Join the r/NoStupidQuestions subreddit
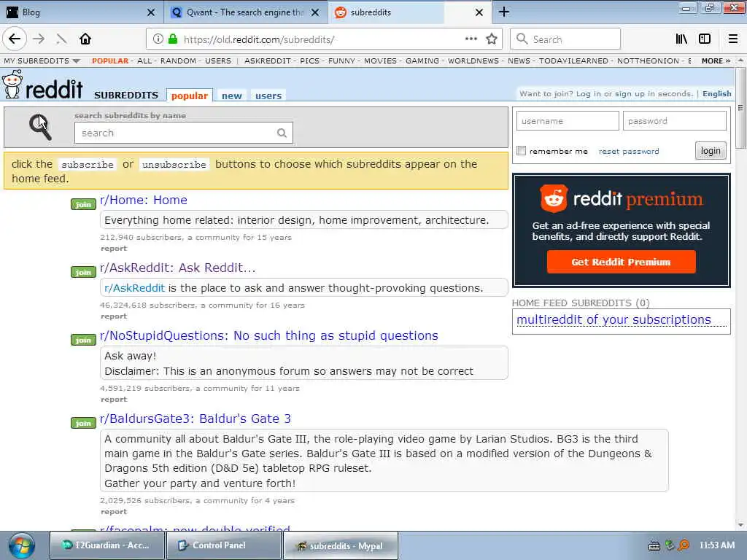 coord(83,340)
